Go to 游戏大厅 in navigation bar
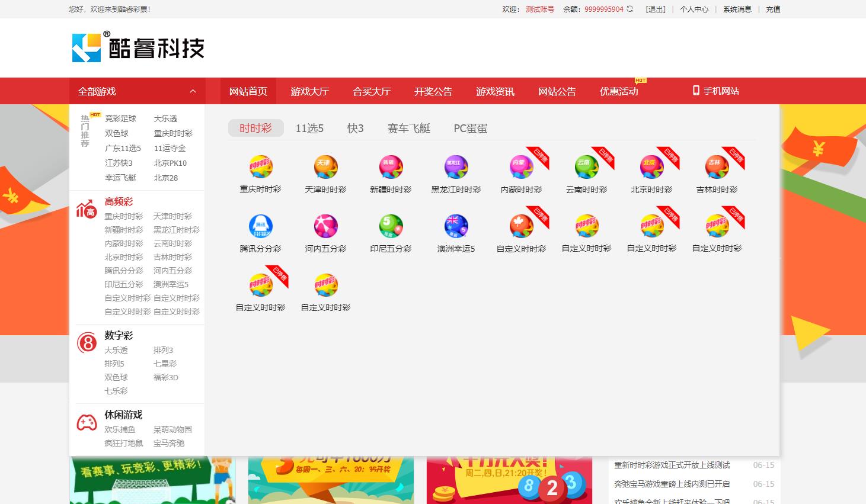This screenshot has width=866, height=504. [x=309, y=91]
